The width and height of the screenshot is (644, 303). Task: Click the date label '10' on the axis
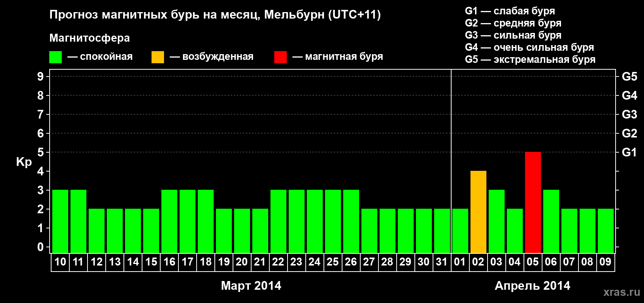point(60,262)
